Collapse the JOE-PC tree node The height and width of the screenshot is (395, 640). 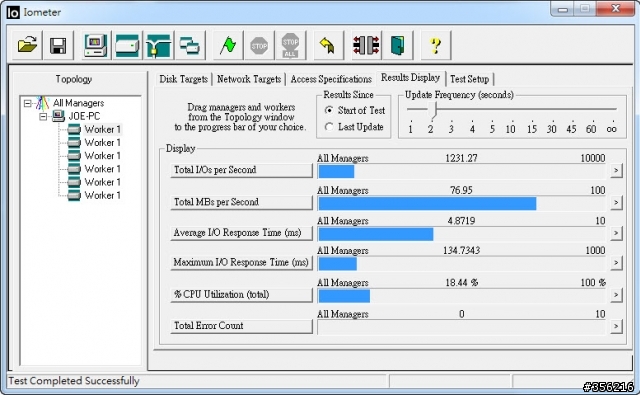pyautogui.click(x=43, y=117)
